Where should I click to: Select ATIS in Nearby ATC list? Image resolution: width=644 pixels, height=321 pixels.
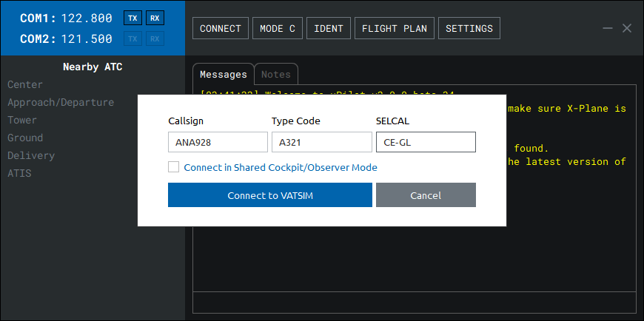tap(19, 173)
